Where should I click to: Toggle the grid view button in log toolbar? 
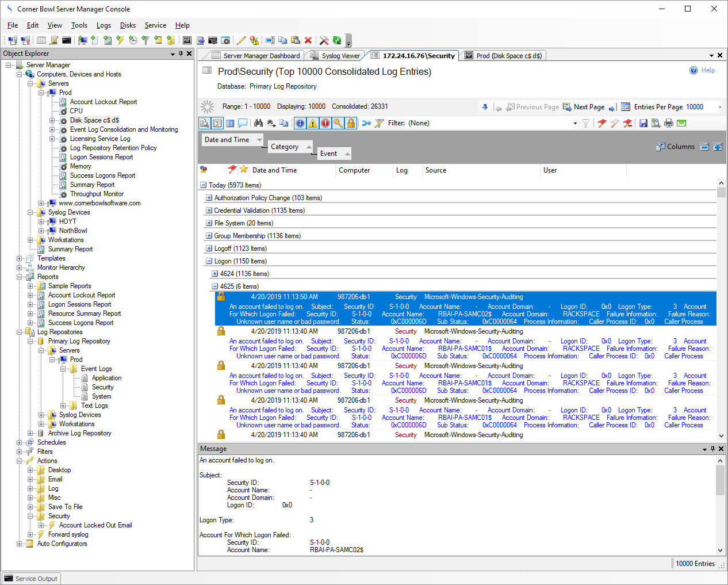click(230, 123)
